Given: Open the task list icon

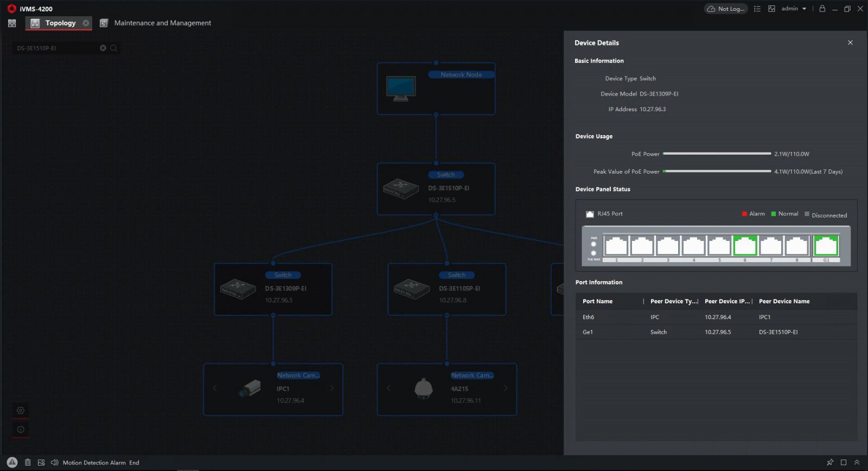Looking at the screenshot, I should coord(757,9).
